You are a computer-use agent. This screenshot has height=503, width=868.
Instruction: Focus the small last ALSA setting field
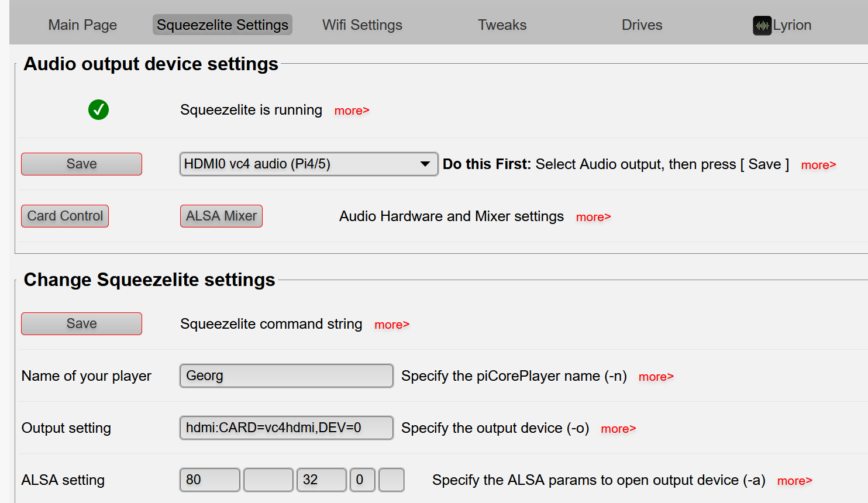(391, 480)
